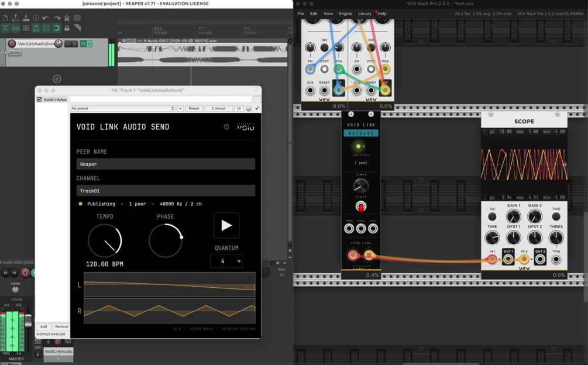Click the lock icon in REAPER toolbar
Image resolution: width=588 pixels, height=365 pixels.
67,28
